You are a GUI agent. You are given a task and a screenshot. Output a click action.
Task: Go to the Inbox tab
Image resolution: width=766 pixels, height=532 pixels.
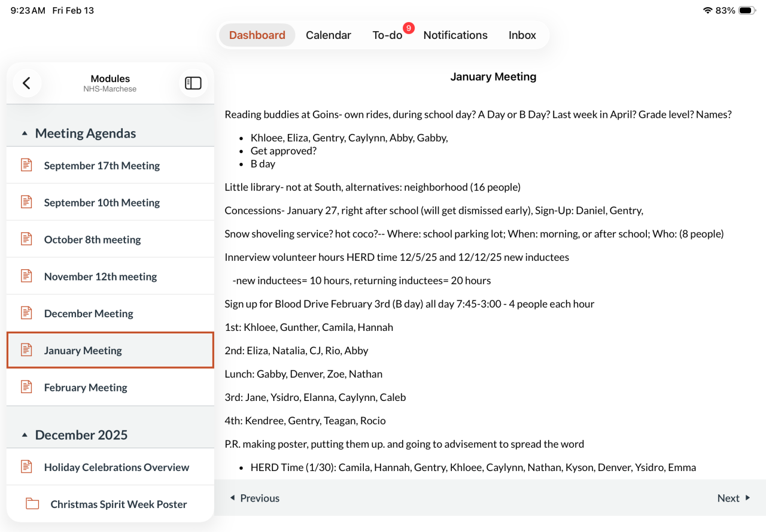point(522,35)
